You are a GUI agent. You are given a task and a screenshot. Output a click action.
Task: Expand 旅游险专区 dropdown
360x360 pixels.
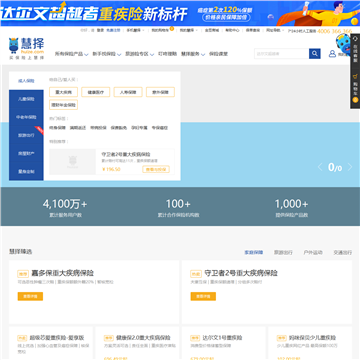click(139, 54)
